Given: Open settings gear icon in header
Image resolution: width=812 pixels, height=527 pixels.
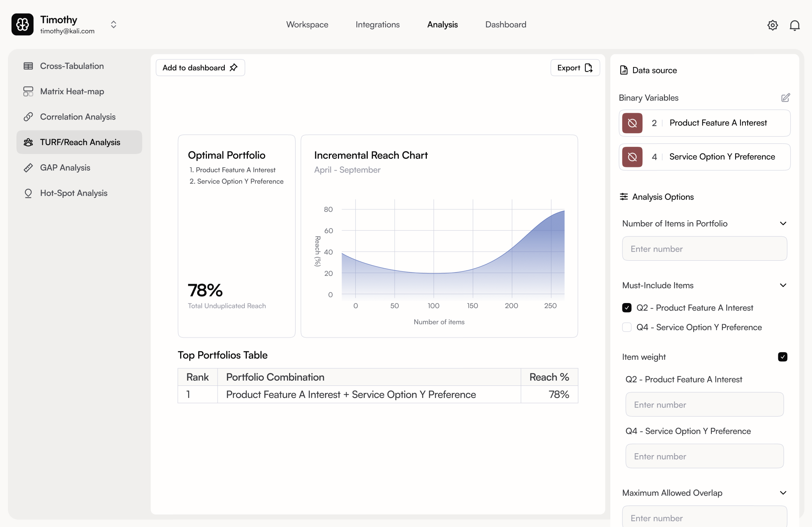Looking at the screenshot, I should pyautogui.click(x=772, y=25).
